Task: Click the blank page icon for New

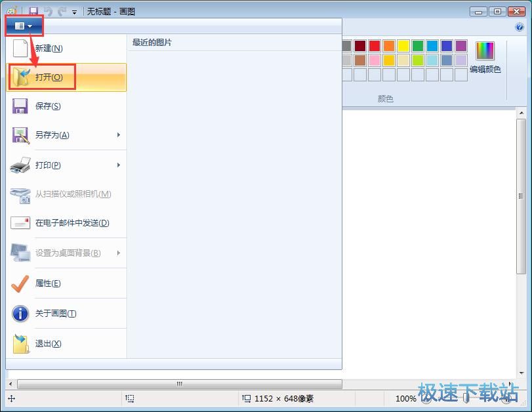Action: [x=20, y=48]
